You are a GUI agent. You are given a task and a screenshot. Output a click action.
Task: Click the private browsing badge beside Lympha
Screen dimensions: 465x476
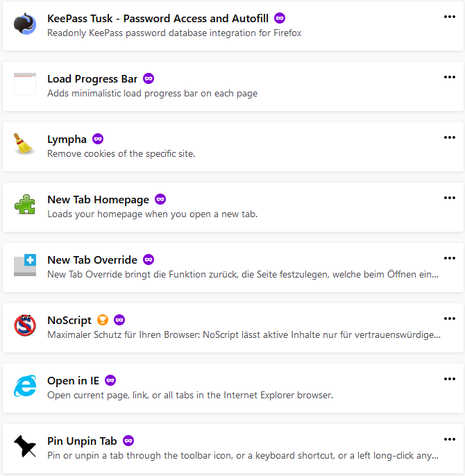tap(98, 139)
